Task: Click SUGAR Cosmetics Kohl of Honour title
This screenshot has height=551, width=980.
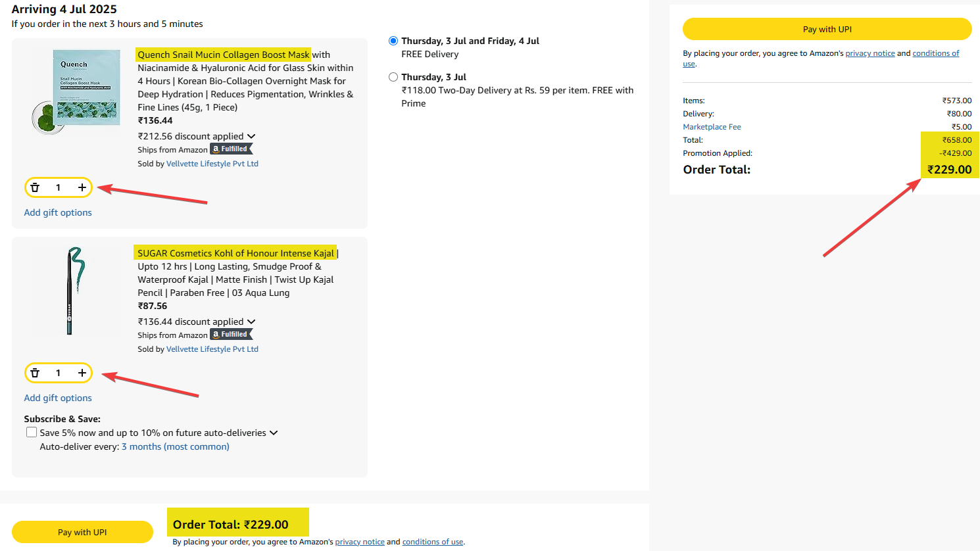Action: click(235, 253)
